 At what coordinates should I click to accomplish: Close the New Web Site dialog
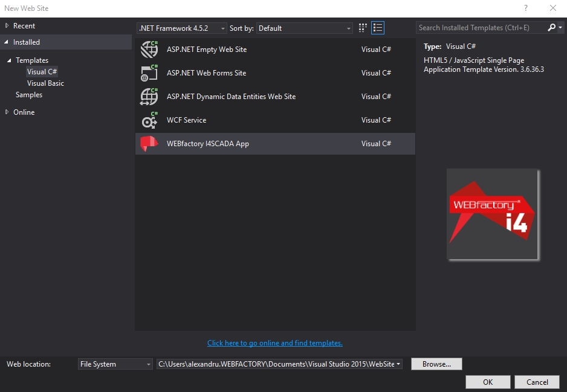pos(553,8)
